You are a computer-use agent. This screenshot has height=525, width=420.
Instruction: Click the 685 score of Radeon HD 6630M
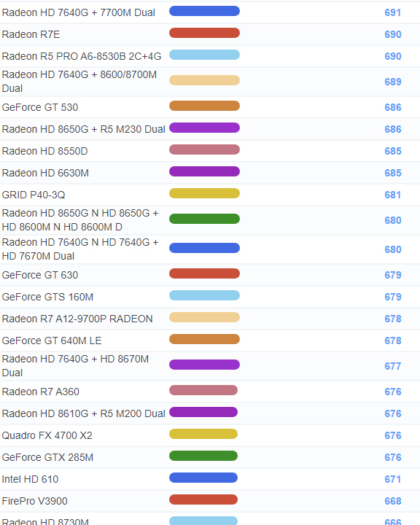pos(393,173)
